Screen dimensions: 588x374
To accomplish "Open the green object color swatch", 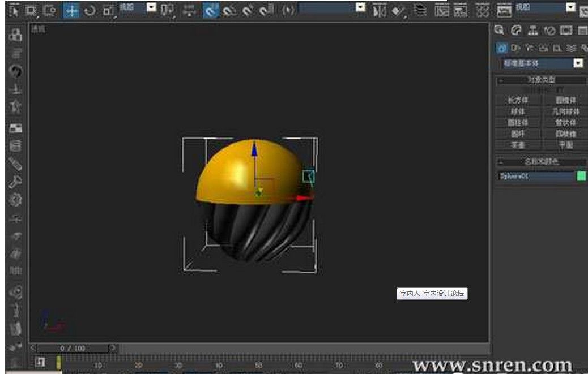I will coord(581,176).
